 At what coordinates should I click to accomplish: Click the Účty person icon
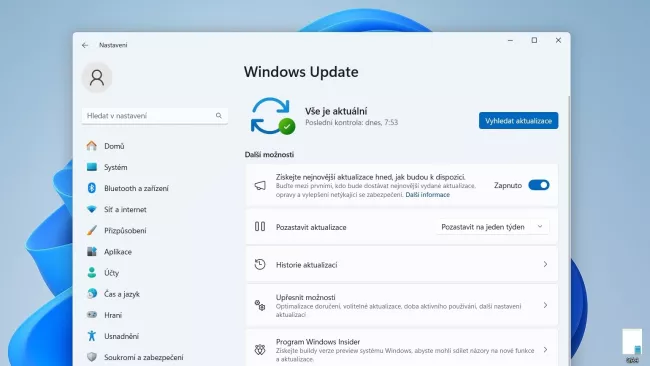click(x=92, y=273)
